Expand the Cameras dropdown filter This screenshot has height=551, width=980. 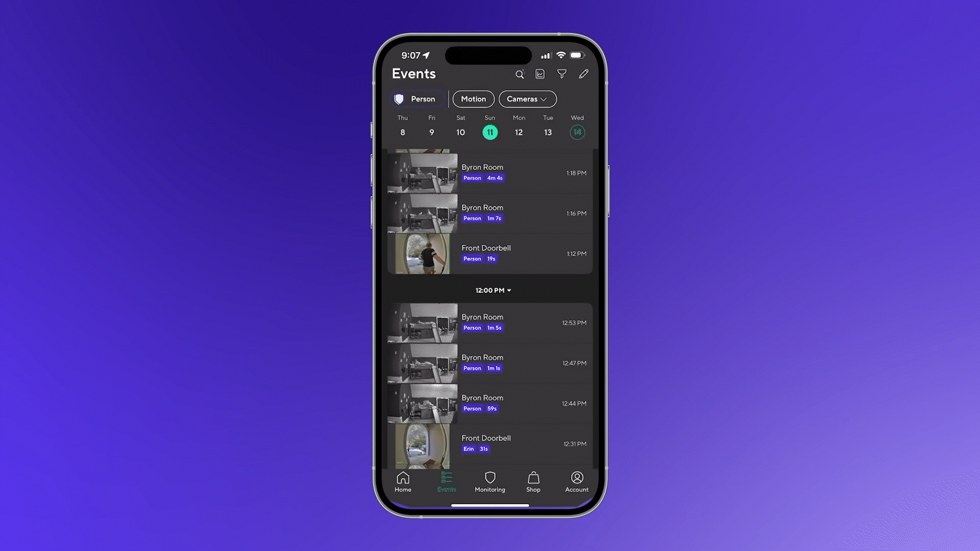click(527, 99)
